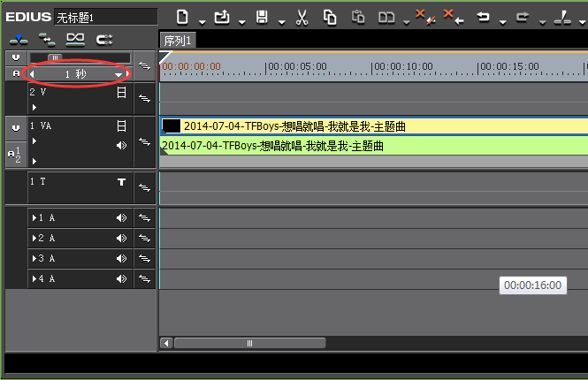This screenshot has width=588, height=380.
Task: Toggle video mute on track 2 V
Action: pyautogui.click(x=122, y=92)
